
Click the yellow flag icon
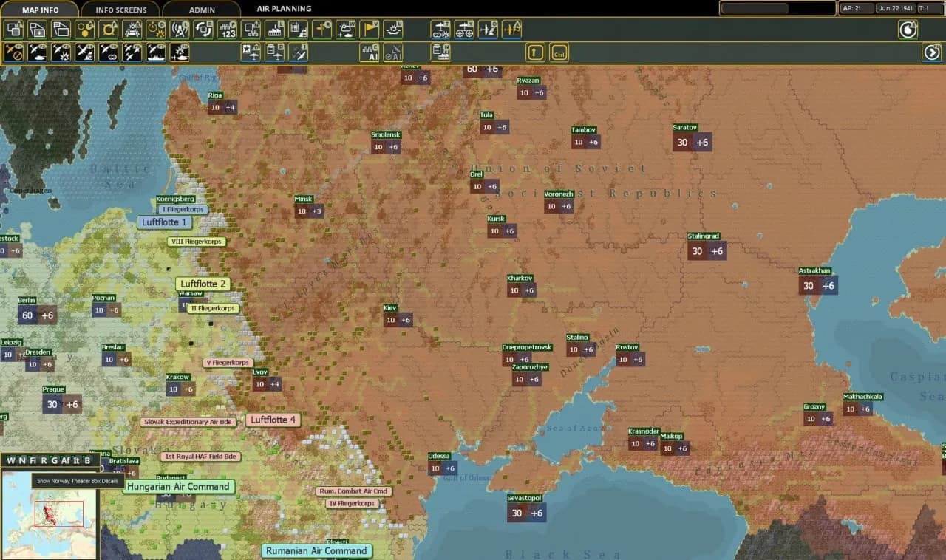click(369, 30)
